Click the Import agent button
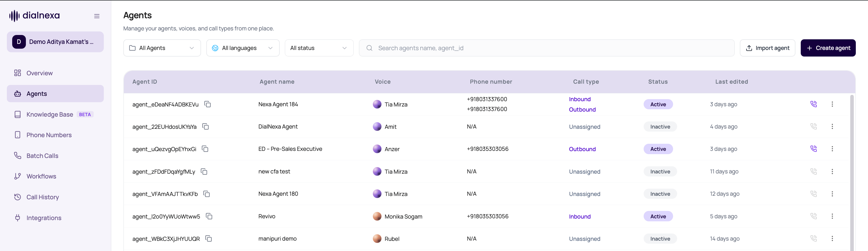This screenshot has height=251, width=868. click(767, 48)
